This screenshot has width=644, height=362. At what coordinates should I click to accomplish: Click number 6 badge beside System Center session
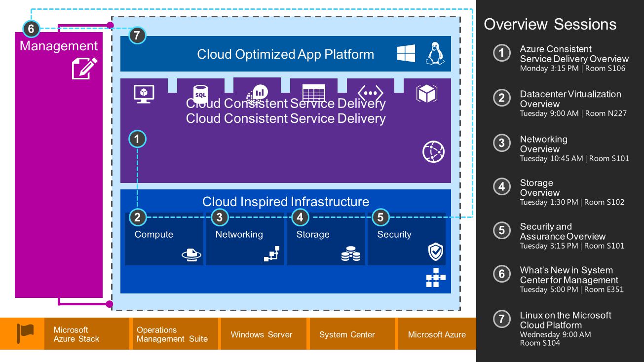[x=502, y=274]
